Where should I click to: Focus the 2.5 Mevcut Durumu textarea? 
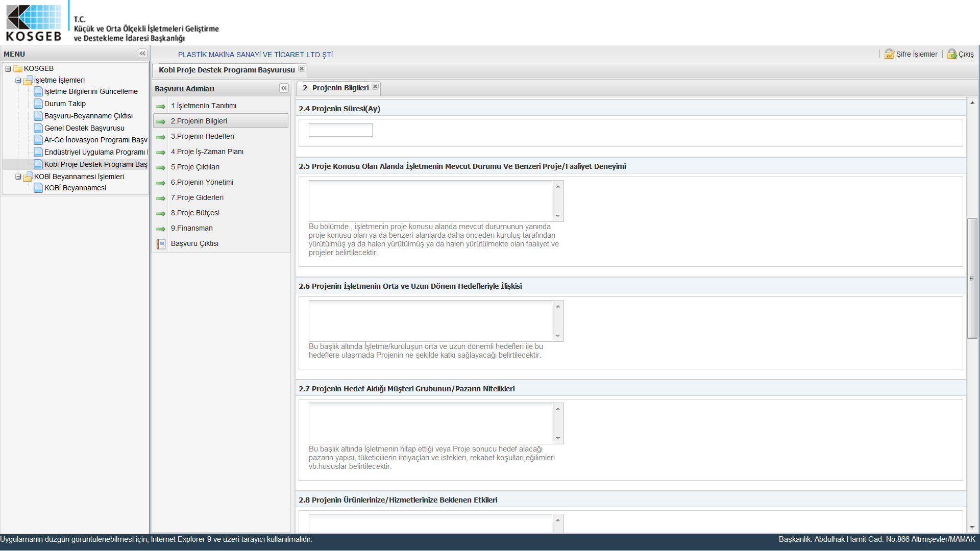click(431, 201)
